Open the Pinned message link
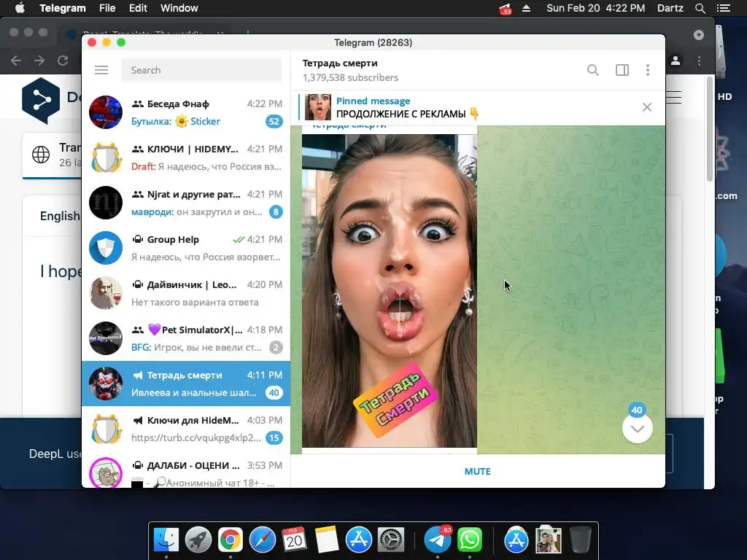Screen dimensions: 747x560 pos(373,101)
